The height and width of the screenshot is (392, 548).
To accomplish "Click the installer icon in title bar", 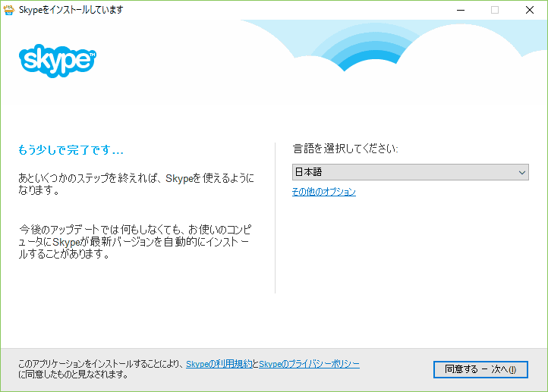I will (x=9, y=10).
